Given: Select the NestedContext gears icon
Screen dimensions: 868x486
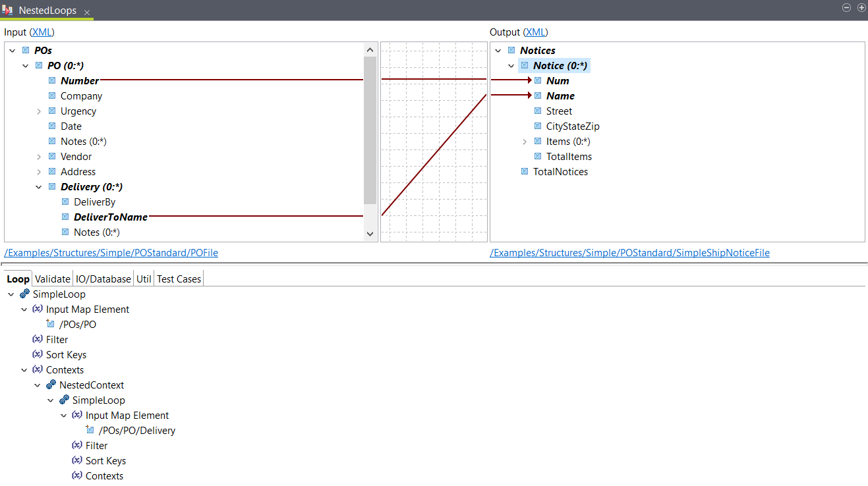Looking at the screenshot, I should point(51,385).
